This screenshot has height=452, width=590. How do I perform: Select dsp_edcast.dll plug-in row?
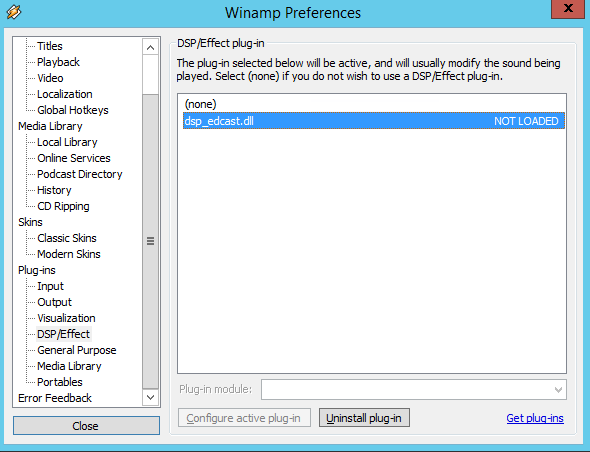374,121
